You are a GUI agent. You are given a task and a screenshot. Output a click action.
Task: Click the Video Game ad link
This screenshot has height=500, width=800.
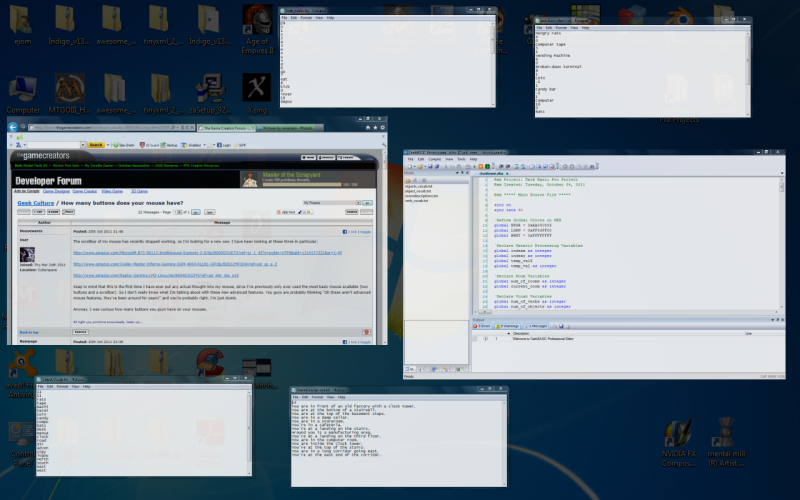(x=112, y=191)
